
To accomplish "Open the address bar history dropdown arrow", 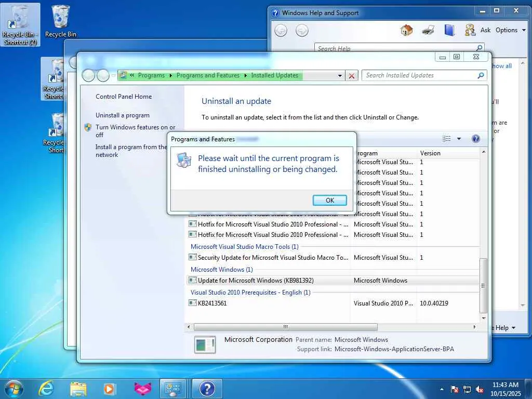I will [340, 76].
